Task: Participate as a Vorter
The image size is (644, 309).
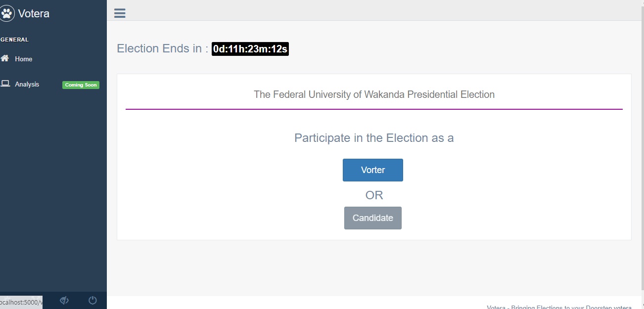Action: [372, 170]
